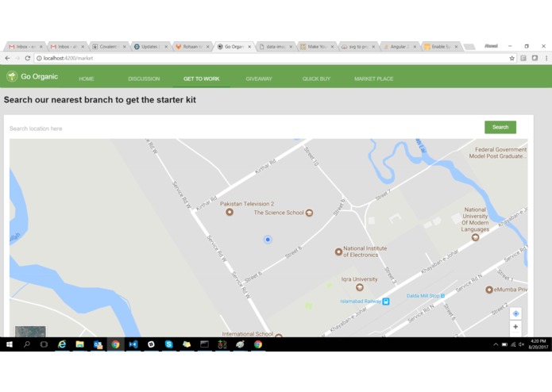552x392 pixels.
Task: Switch to the Updates browser tab
Action: [x=150, y=46]
